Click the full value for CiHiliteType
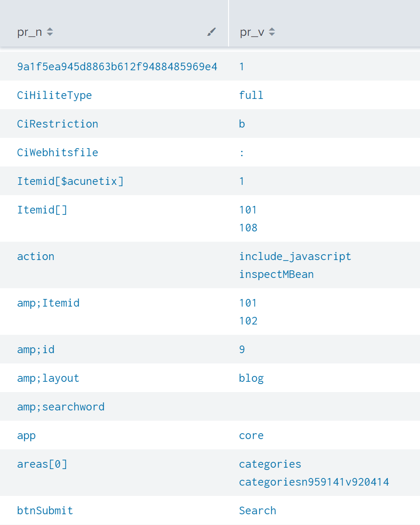The image size is (420, 525). [x=251, y=95]
